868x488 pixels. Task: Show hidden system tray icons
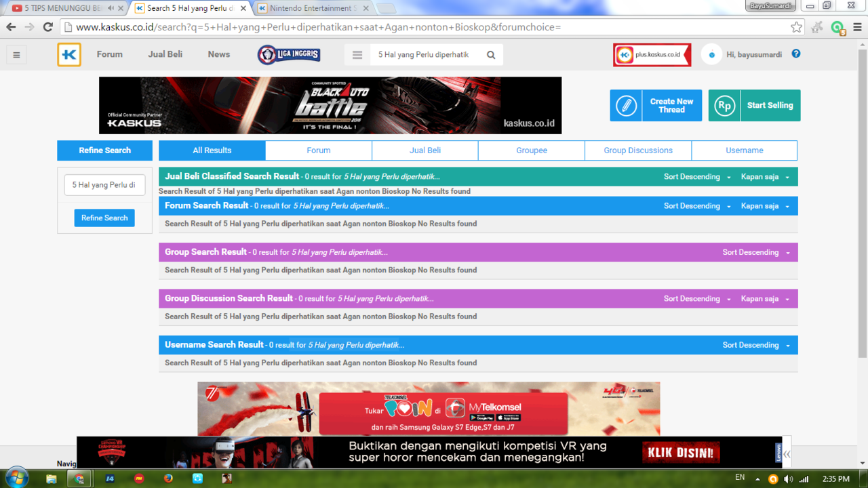pyautogui.click(x=758, y=479)
